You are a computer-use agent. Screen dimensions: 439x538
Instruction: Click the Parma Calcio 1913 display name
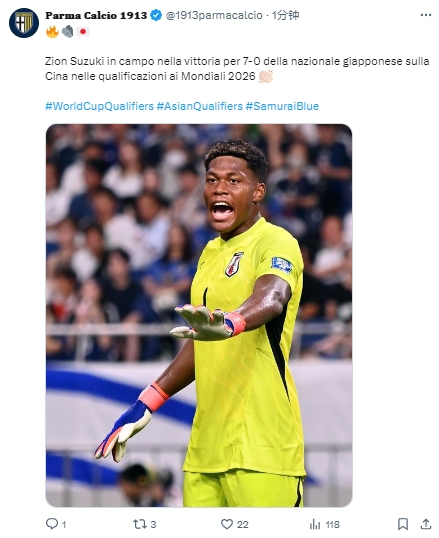tap(96, 15)
